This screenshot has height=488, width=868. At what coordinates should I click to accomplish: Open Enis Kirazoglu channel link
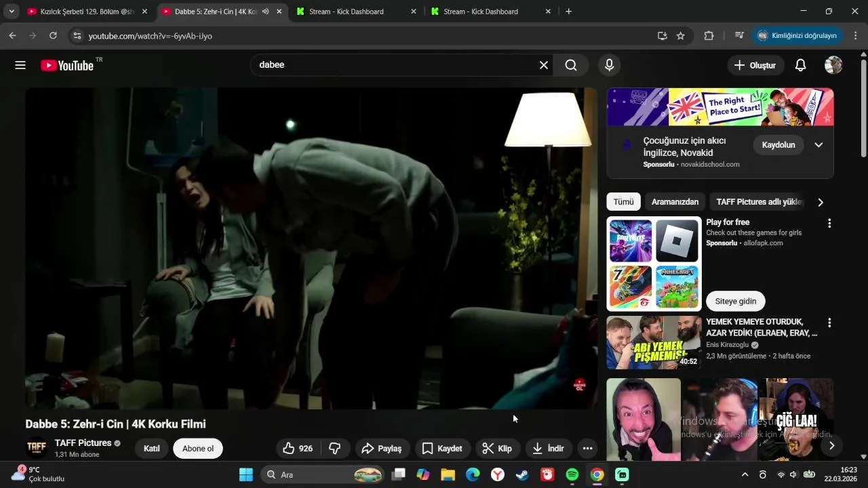click(x=727, y=344)
